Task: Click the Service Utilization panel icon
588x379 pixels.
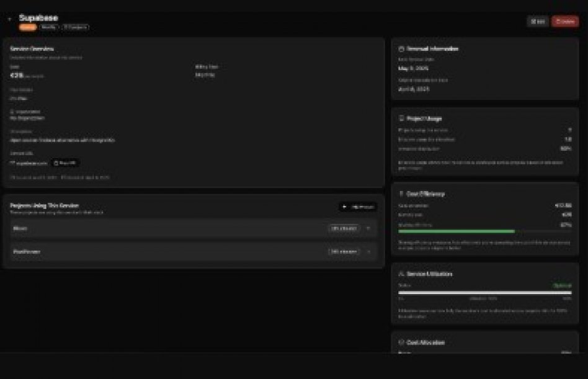Action: pyautogui.click(x=401, y=274)
